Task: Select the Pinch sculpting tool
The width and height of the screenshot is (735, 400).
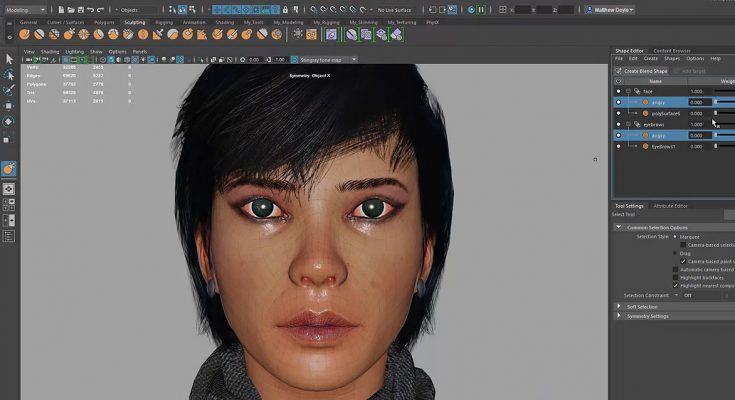Action: [83, 34]
